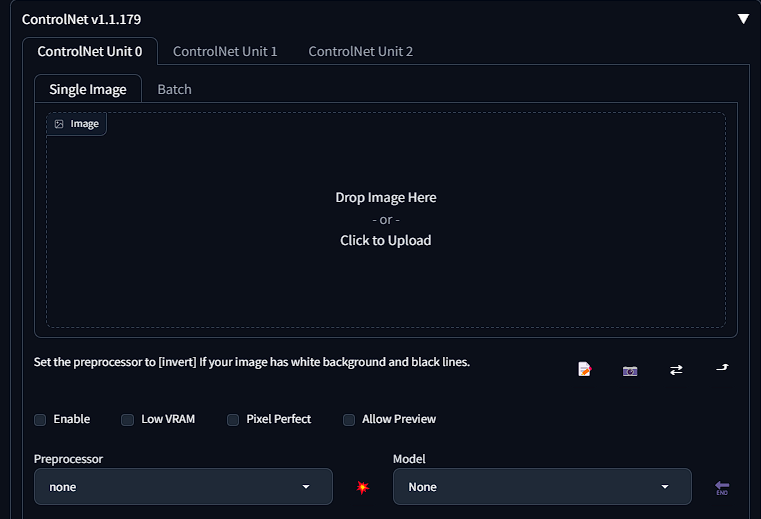Collapse the ControlNet v1.1.179 panel triangle
The image size is (761, 519).
click(x=743, y=19)
